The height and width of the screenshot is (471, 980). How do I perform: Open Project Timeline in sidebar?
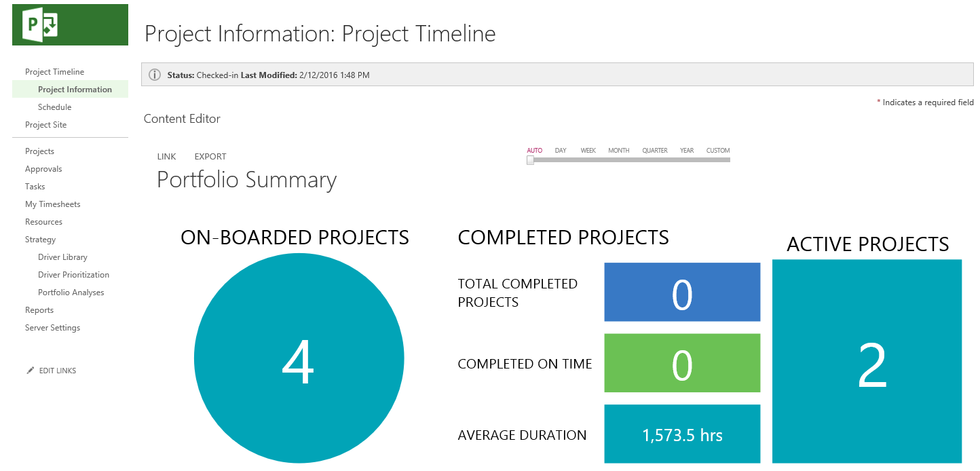pyautogui.click(x=54, y=72)
